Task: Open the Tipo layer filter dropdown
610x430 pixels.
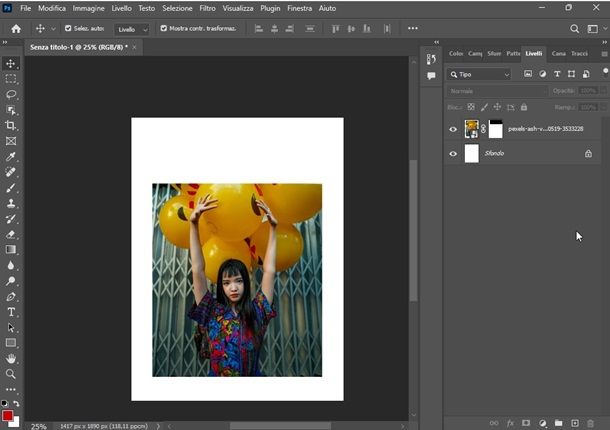Action: click(479, 74)
